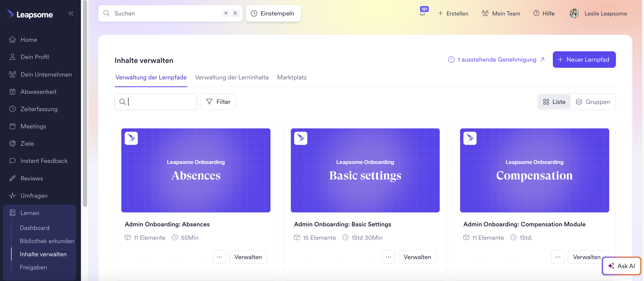Click the Leapsome logo in the sidebar
Viewport: 644px width, 281px height.
[30, 14]
